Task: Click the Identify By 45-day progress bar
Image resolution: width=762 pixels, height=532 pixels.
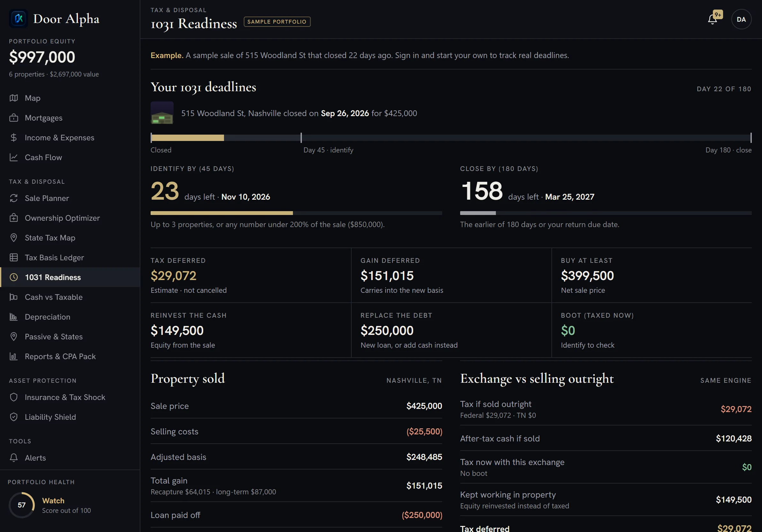Action: coord(296,213)
